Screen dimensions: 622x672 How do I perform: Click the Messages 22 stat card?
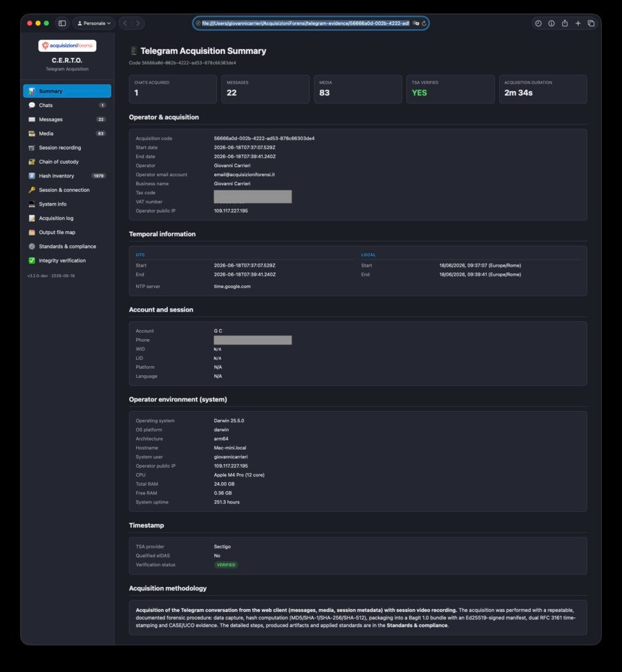point(265,89)
